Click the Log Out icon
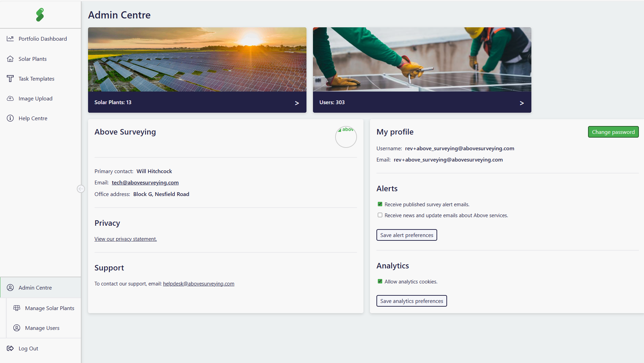 click(10, 348)
